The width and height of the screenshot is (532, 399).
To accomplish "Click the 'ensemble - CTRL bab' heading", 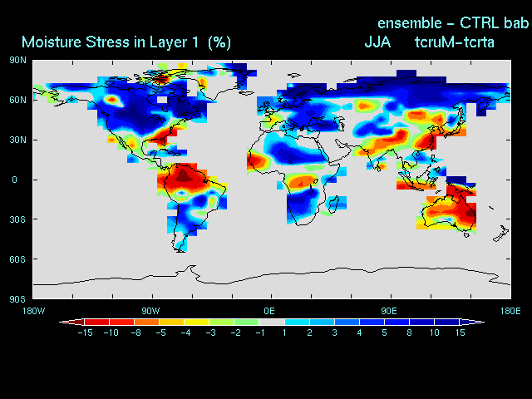I will (453, 23).
